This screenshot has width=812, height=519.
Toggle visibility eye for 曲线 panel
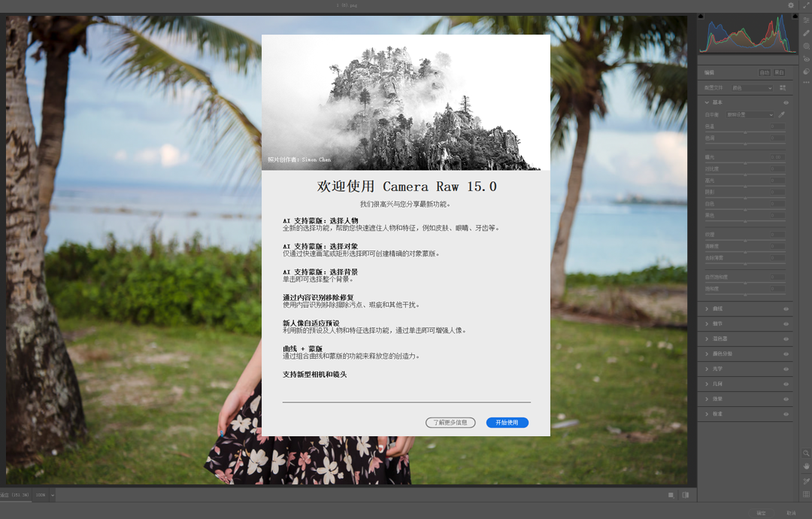pos(786,308)
